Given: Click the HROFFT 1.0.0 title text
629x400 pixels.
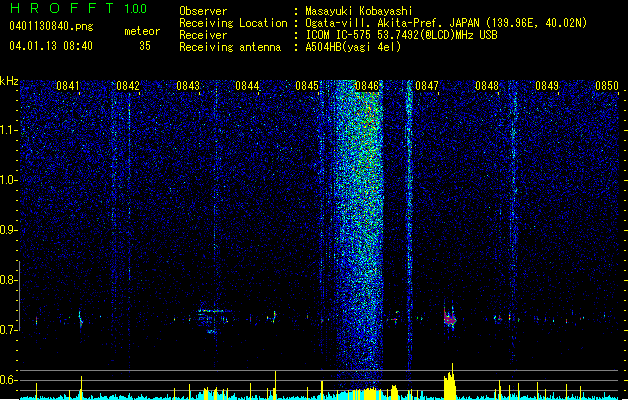Looking at the screenshot, I should click(78, 8).
